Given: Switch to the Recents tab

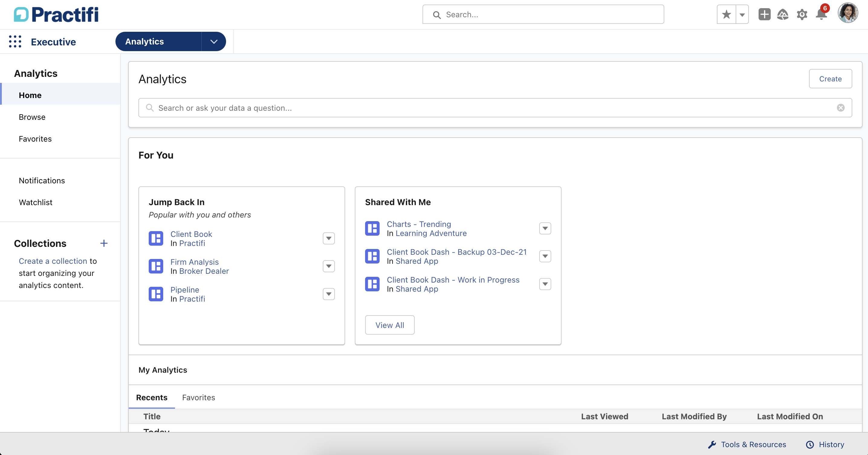Looking at the screenshot, I should pos(152,397).
